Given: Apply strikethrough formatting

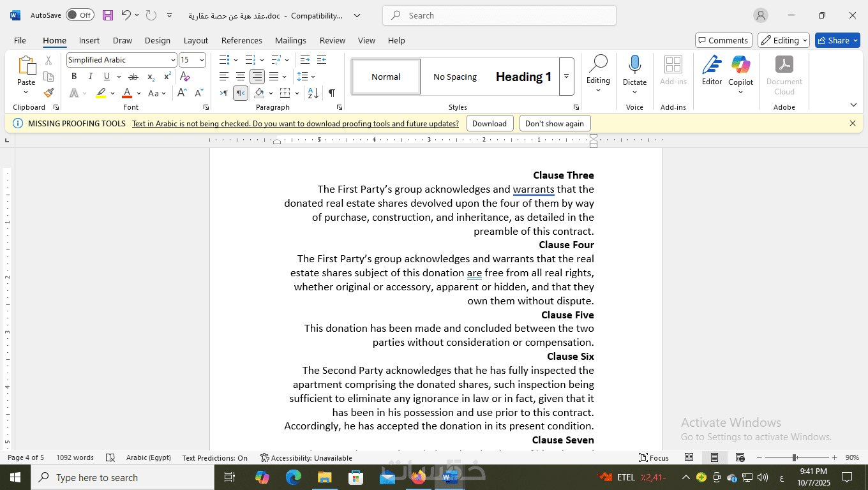Looking at the screenshot, I should 133,77.
